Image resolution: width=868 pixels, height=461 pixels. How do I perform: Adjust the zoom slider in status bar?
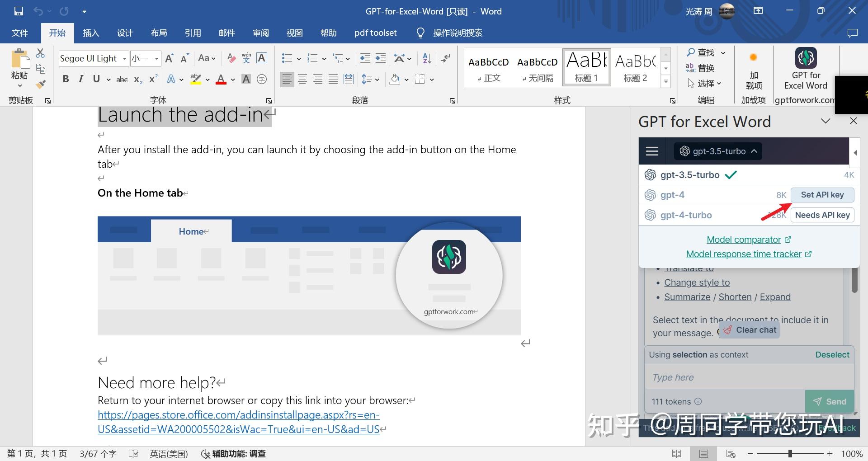[x=790, y=453]
